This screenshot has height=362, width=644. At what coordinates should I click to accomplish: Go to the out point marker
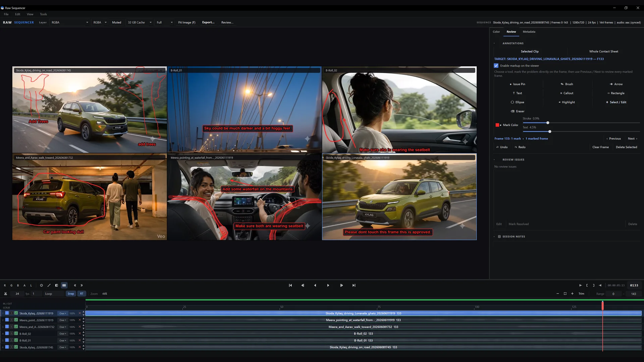tap(600, 285)
